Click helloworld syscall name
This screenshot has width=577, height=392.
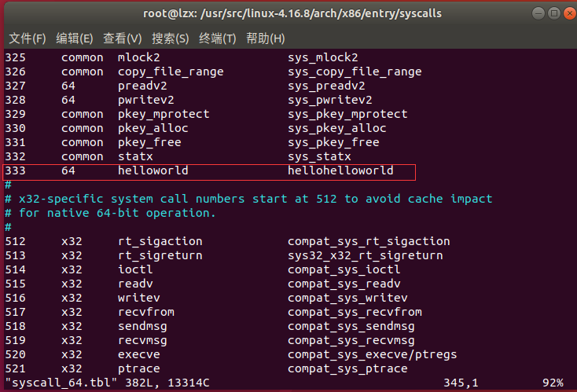[x=153, y=170]
